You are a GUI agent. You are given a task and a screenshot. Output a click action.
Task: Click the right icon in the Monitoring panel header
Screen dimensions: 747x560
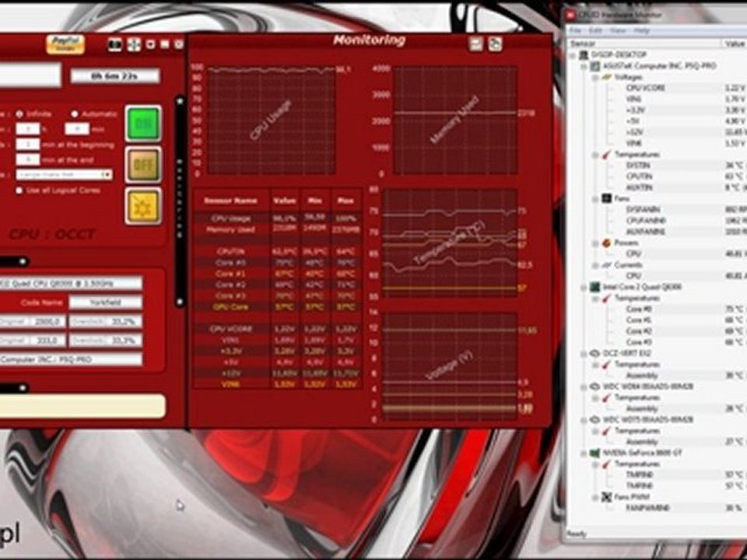(x=495, y=44)
